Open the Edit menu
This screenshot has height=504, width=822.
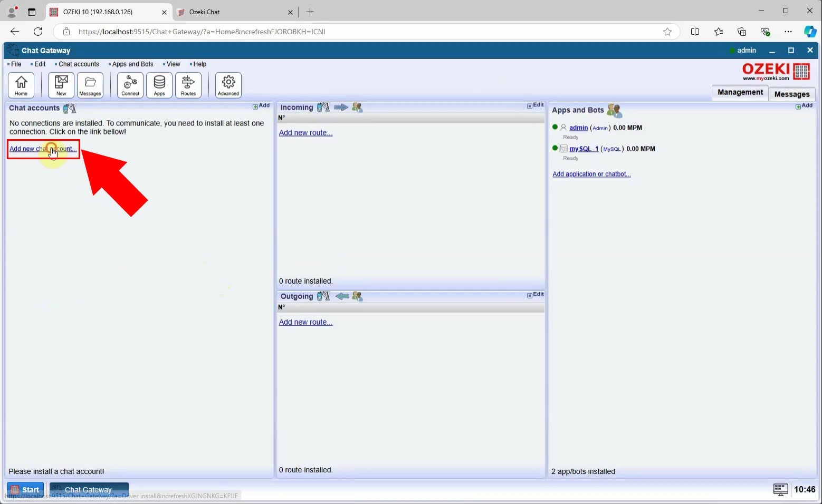point(39,64)
